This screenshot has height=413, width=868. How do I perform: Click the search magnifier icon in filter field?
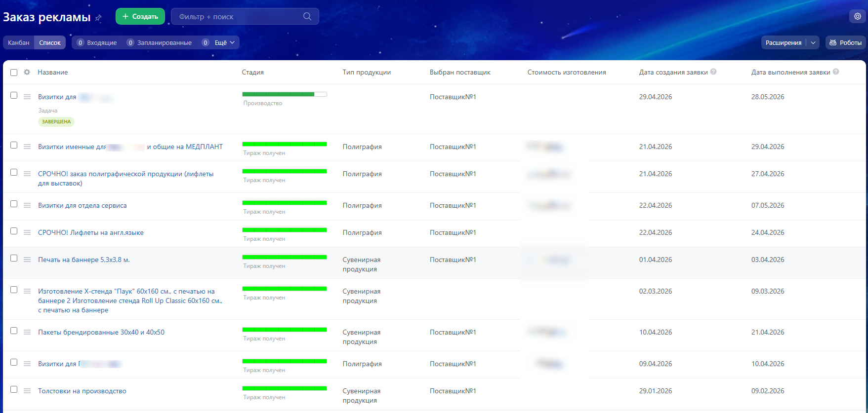(x=307, y=16)
